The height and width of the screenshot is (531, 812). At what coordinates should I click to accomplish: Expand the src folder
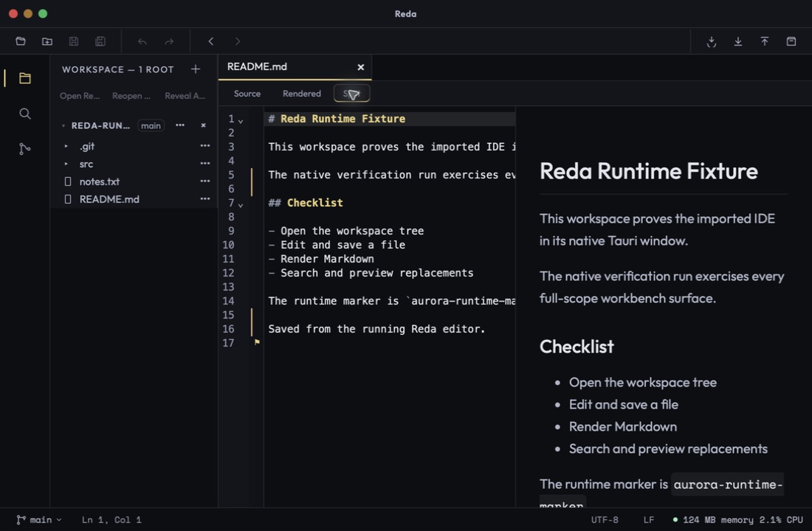[66, 164]
